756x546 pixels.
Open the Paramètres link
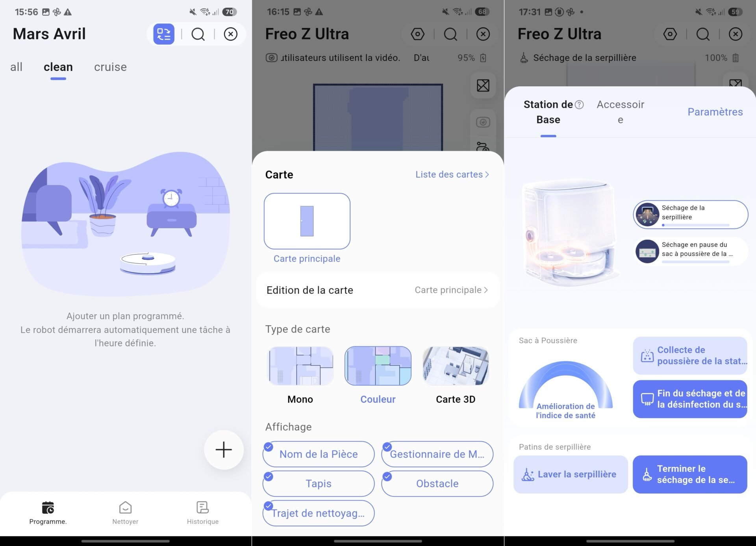715,112
